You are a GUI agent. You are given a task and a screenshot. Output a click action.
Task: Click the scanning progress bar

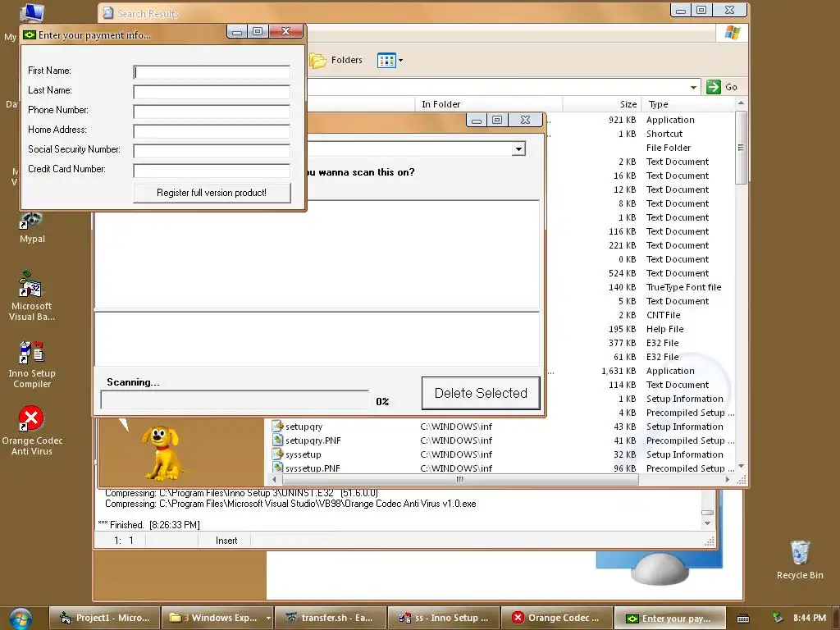235,399
